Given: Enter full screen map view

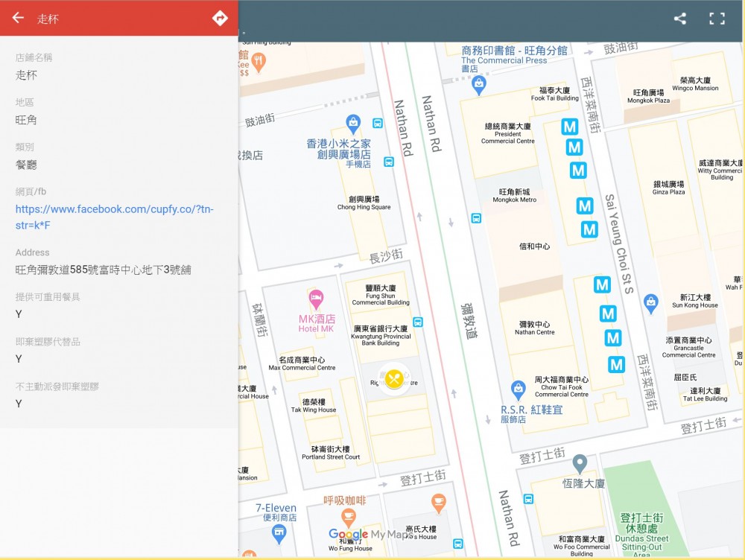Looking at the screenshot, I should coord(717,19).
